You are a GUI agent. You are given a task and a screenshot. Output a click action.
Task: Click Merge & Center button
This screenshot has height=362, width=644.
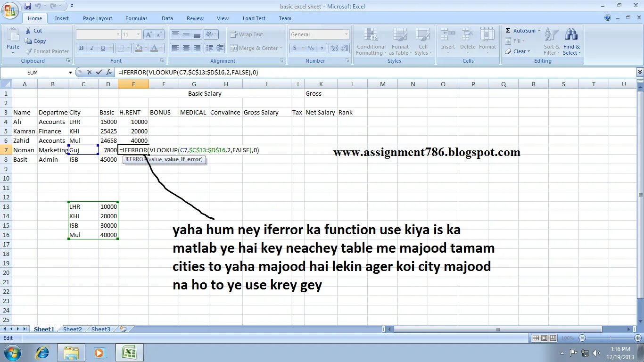click(254, 48)
